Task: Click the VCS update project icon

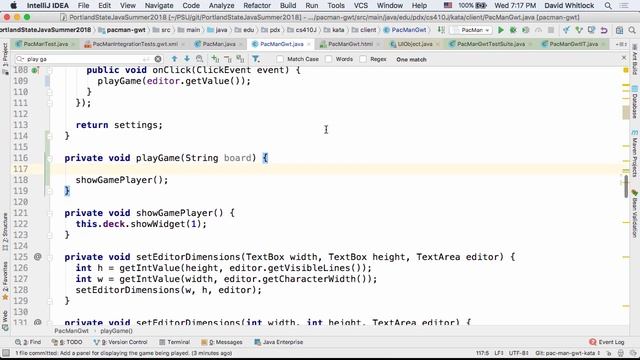Action: (566, 30)
